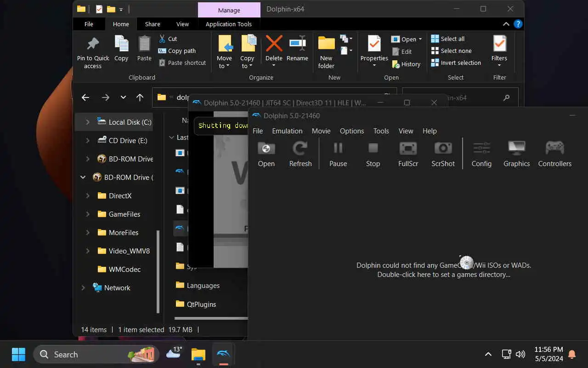Open the volume control in system tray

(x=520, y=354)
